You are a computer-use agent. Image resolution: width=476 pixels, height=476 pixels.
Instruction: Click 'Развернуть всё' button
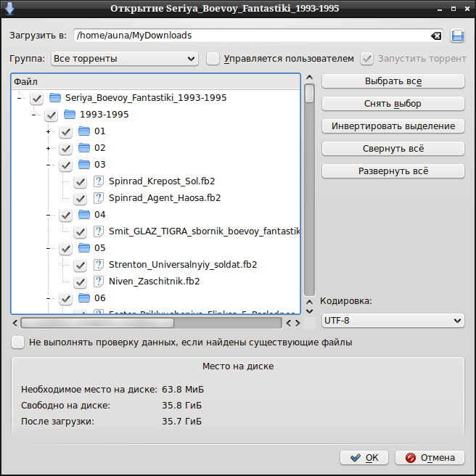point(393,171)
